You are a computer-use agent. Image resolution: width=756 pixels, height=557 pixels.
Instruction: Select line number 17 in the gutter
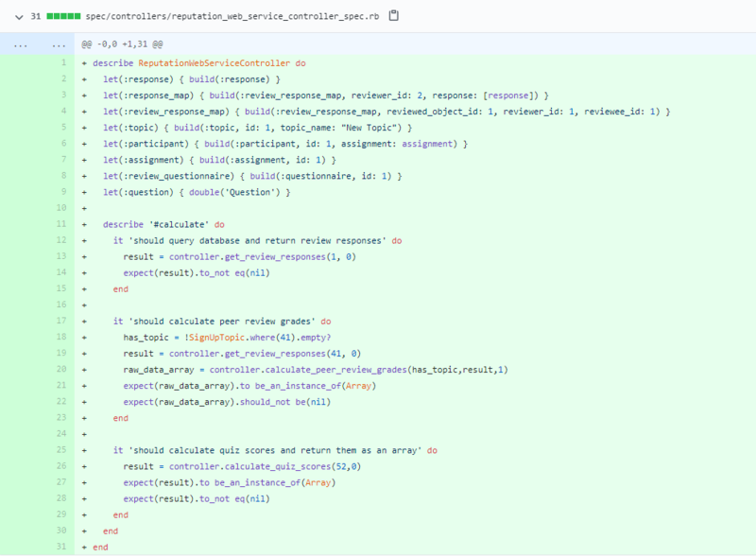(61, 321)
